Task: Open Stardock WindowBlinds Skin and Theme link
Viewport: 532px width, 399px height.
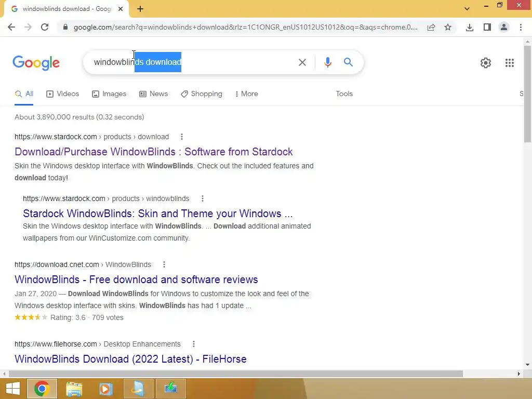Action: (x=158, y=214)
